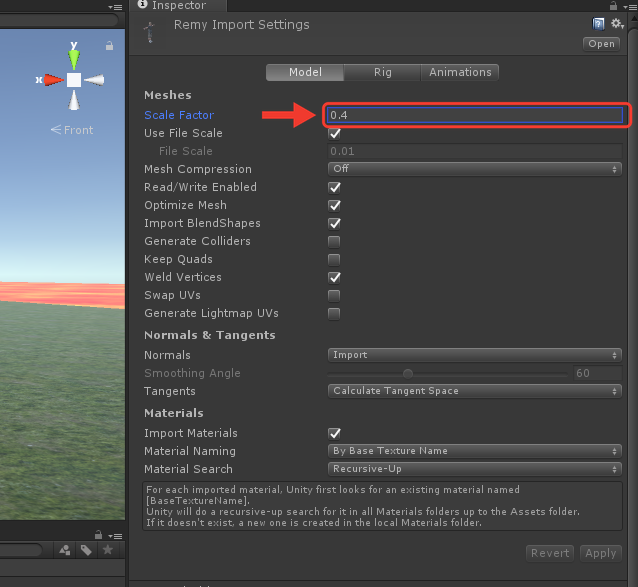Open bottom panel options menu icon
The image size is (638, 587).
[115, 536]
